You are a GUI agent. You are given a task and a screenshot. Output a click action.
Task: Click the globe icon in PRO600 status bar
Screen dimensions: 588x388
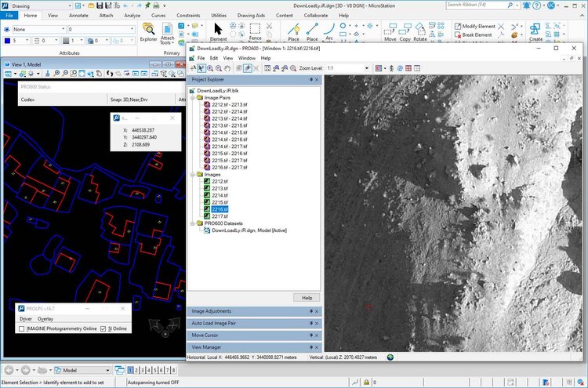[x=390, y=357]
